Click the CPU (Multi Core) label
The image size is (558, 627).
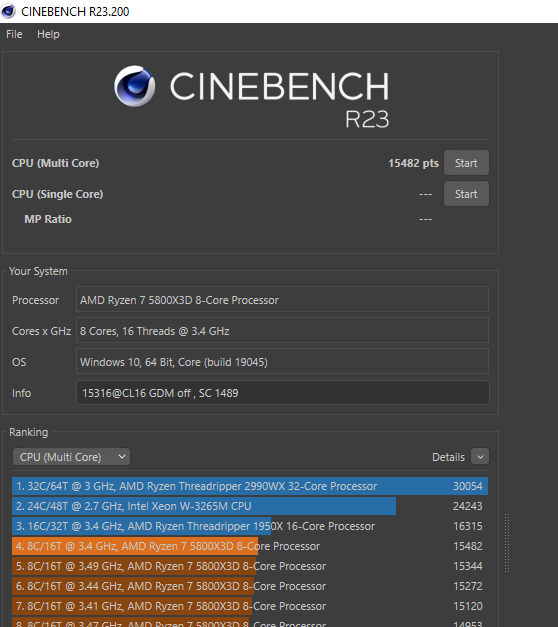[x=56, y=163]
